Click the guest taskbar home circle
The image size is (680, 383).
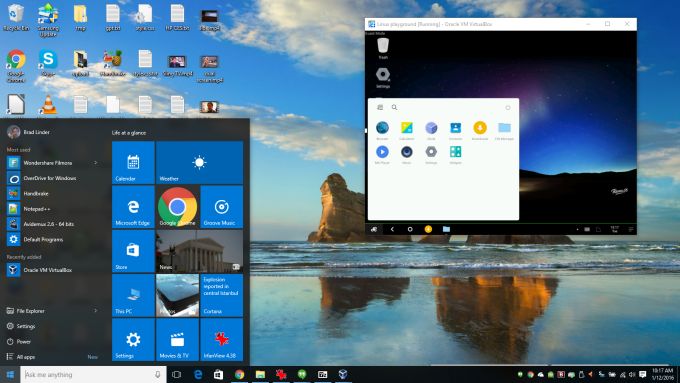410,229
